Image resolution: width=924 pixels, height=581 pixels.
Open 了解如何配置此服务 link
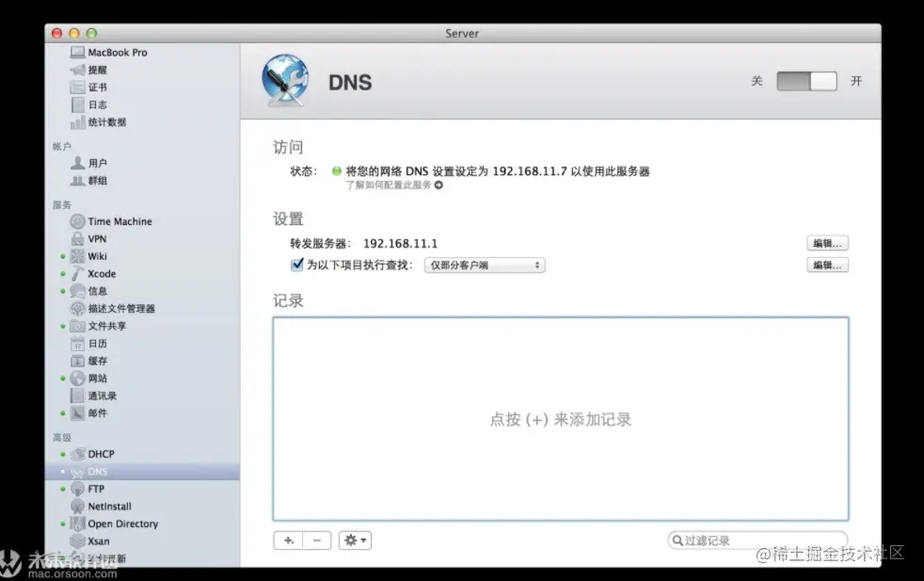coord(393,186)
